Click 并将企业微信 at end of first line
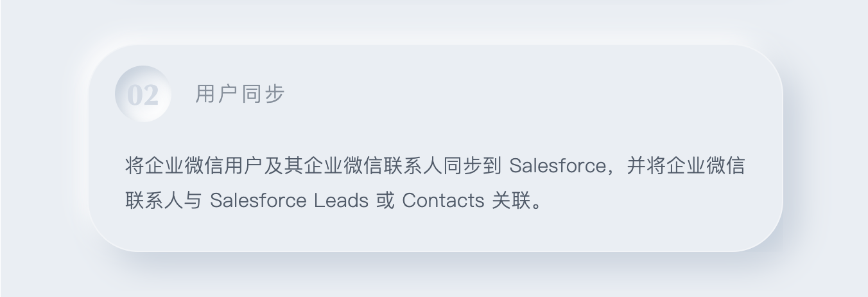The image size is (868, 297). (x=686, y=166)
